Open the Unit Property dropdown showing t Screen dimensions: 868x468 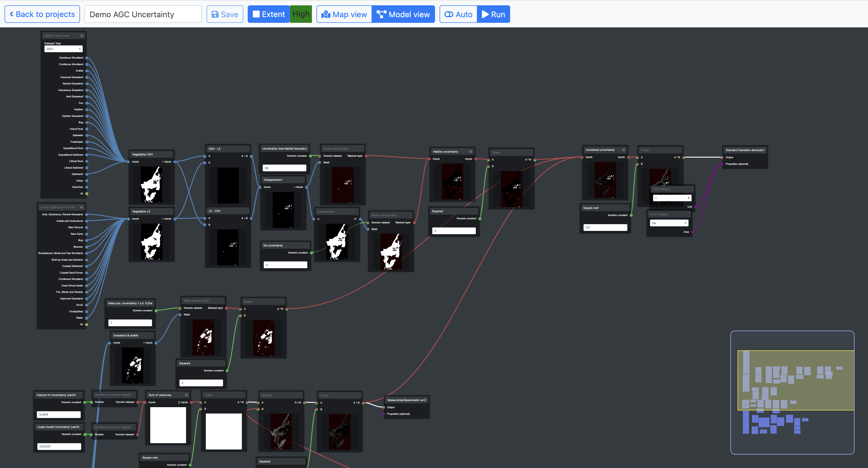click(672, 198)
